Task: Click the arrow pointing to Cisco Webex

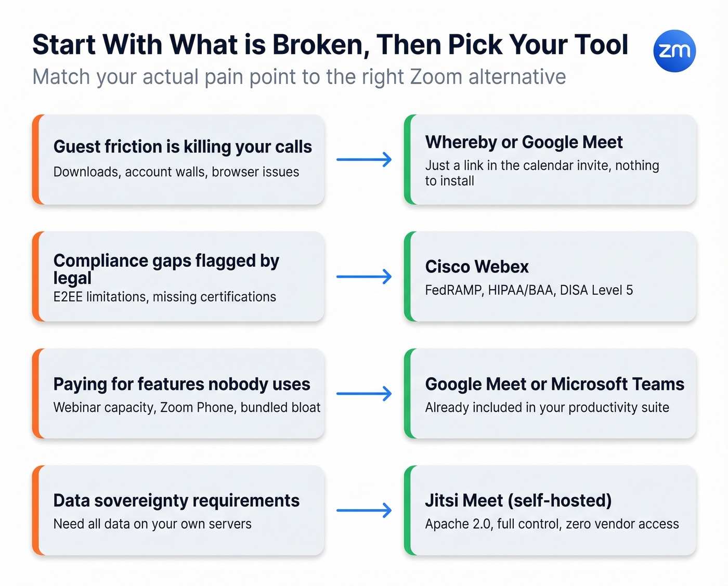Action: (364, 277)
